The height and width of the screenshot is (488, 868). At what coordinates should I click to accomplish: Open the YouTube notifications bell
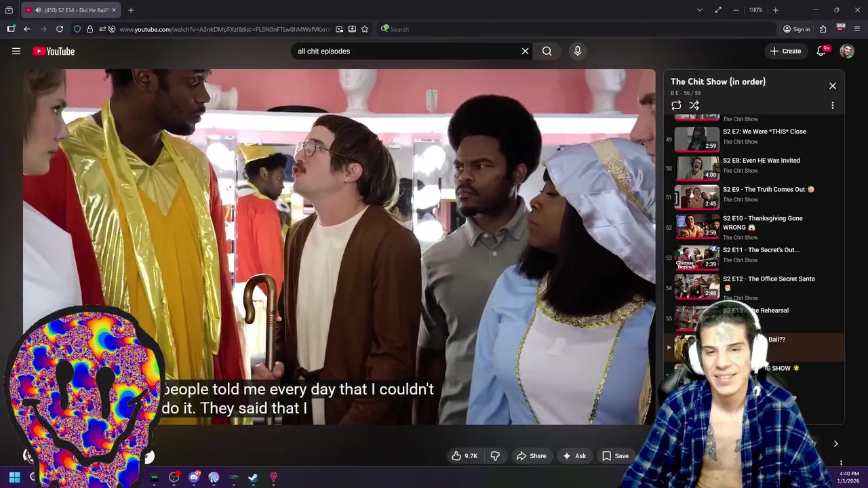(821, 51)
